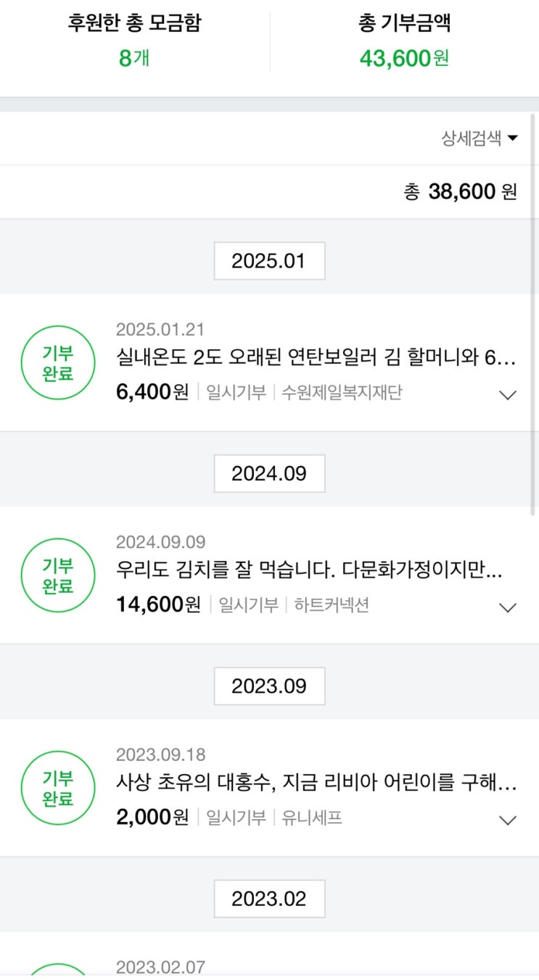Open the 상세검색 dropdown
539x980 pixels.
click(x=479, y=138)
